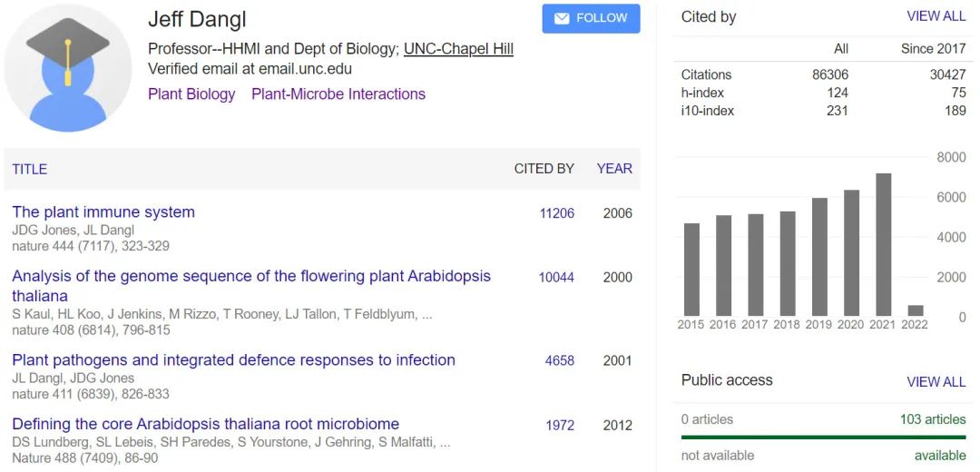Screen dimensions: 980x472
Task: Sort articles by the TITLE column
Action: 30,169
